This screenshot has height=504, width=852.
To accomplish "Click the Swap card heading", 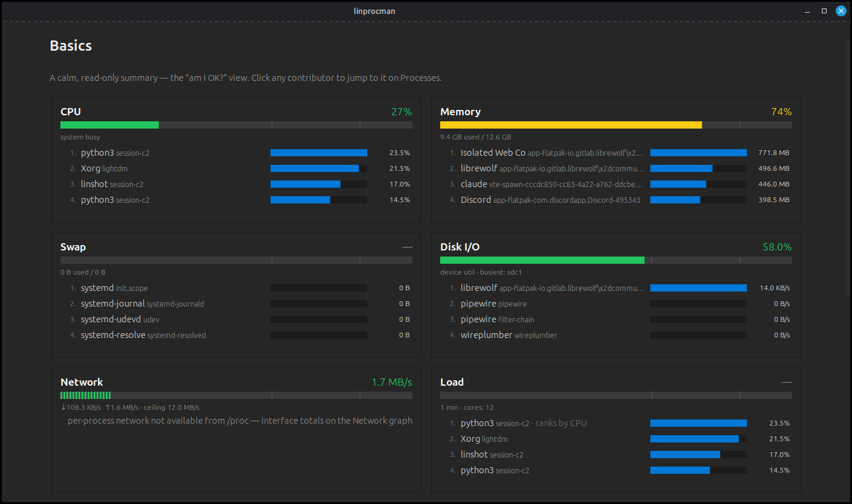I will pyautogui.click(x=73, y=247).
